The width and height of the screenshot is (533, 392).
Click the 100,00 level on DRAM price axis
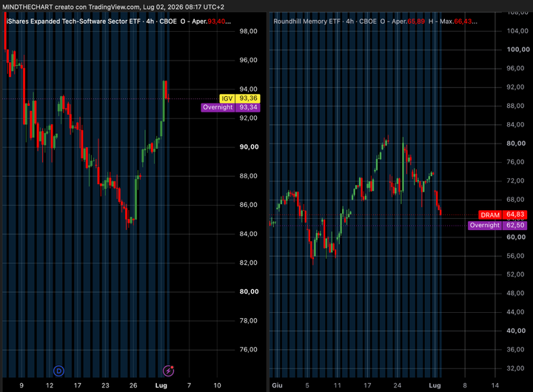pyautogui.click(x=518, y=50)
